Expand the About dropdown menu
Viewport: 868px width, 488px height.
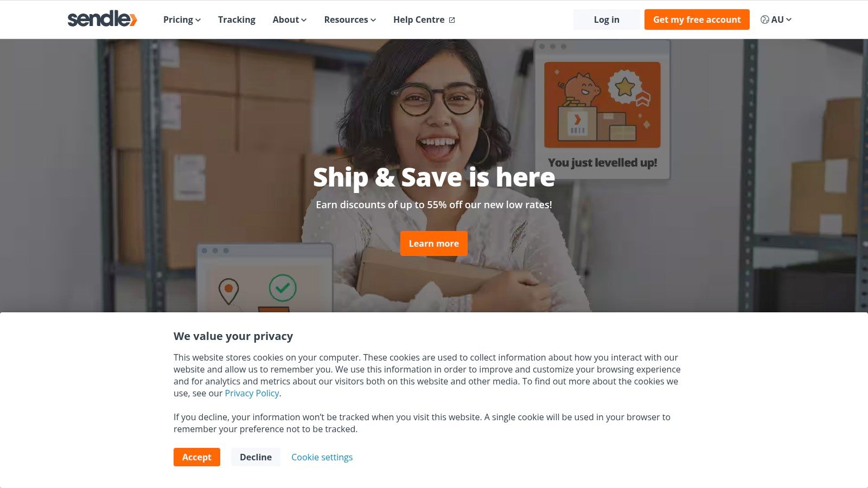(x=290, y=20)
